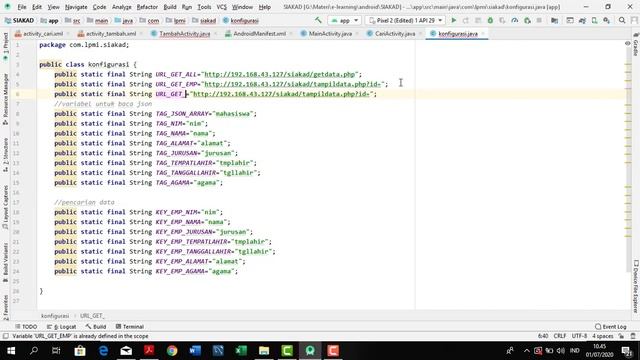This screenshot has width=640, height=360.
Task: Click the Apply Changes and Restart Activity icon
Action: coord(466,20)
